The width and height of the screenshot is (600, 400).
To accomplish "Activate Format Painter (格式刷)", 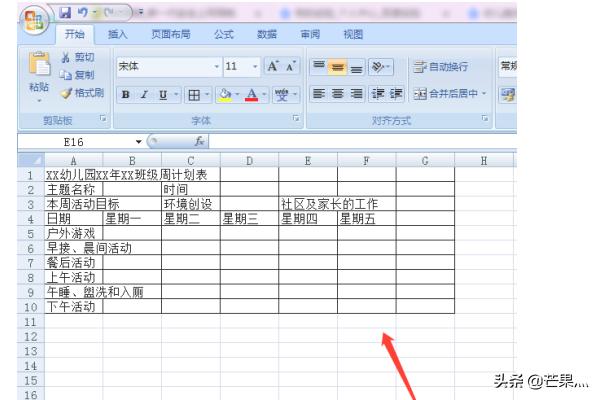I will 82,93.
